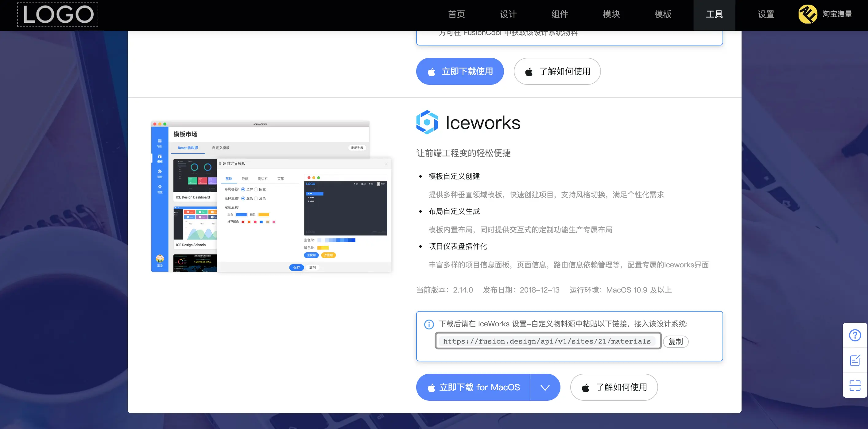This screenshot has height=429, width=868.
Task: Click the info circle icon in notice
Action: (x=428, y=325)
